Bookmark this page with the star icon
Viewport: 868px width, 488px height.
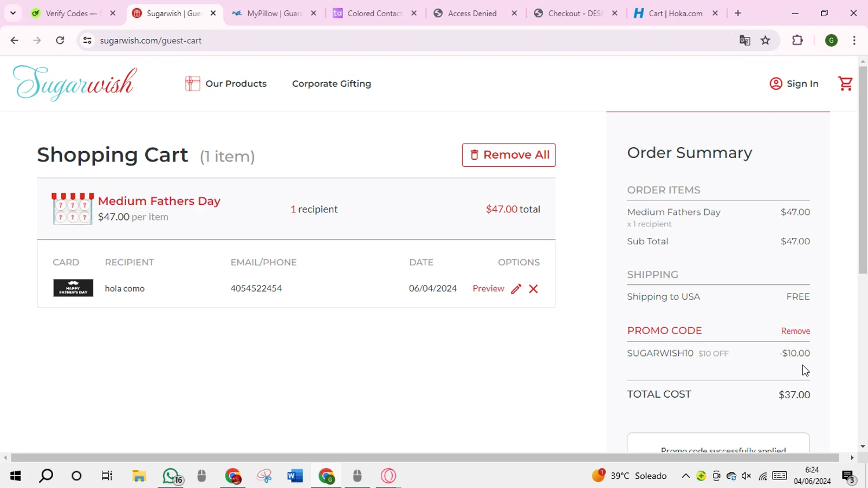766,40
